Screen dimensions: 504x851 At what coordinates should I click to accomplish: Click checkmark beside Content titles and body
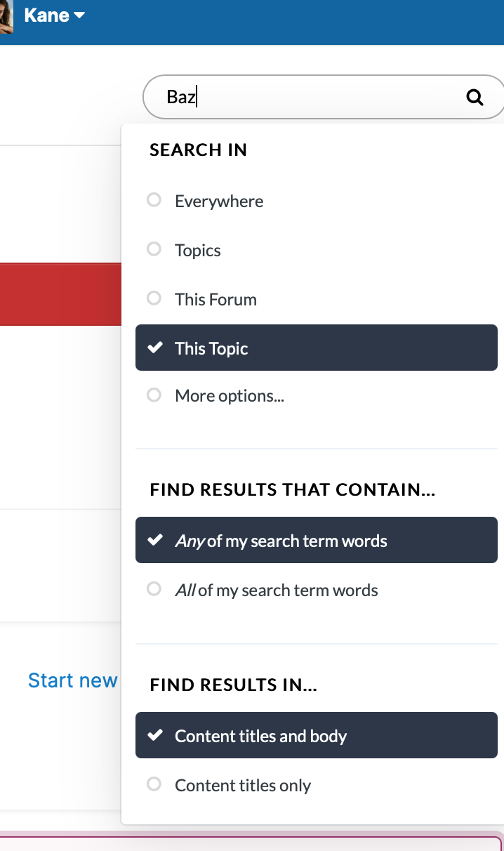pyautogui.click(x=154, y=736)
